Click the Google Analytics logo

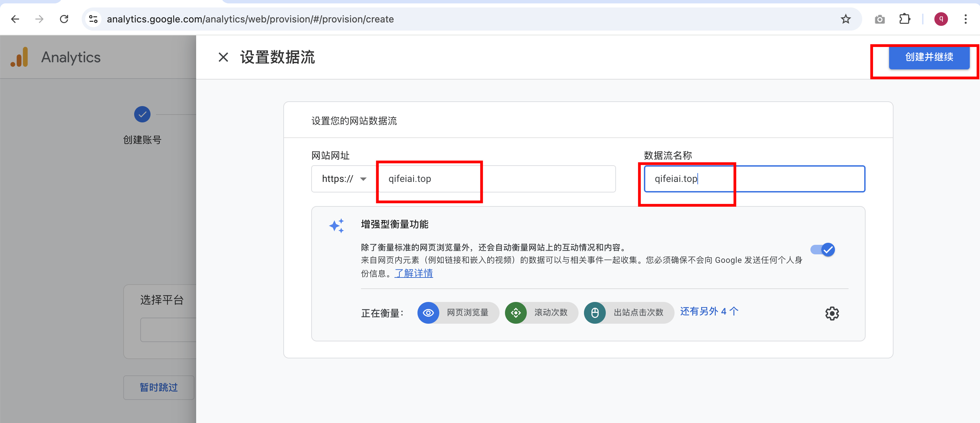pos(19,57)
